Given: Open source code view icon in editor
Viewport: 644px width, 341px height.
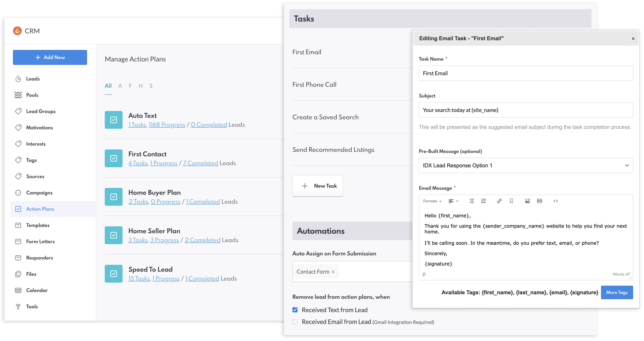Looking at the screenshot, I should [555, 201].
